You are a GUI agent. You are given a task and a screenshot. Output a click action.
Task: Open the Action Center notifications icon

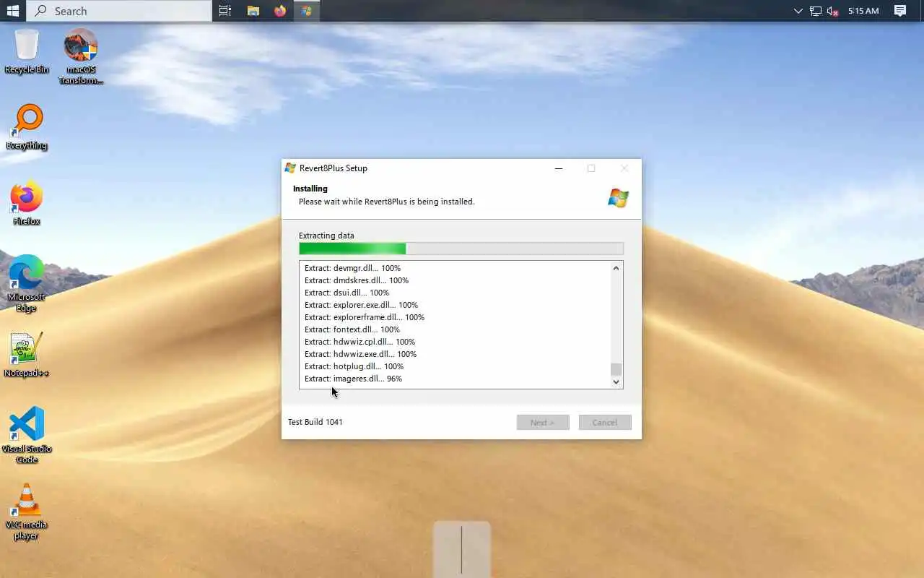pyautogui.click(x=900, y=11)
